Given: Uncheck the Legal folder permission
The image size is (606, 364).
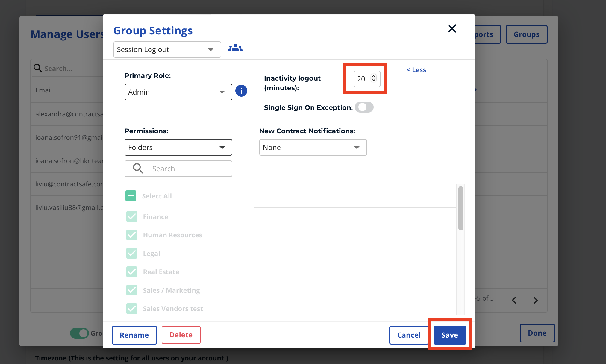Looking at the screenshot, I should tap(131, 253).
